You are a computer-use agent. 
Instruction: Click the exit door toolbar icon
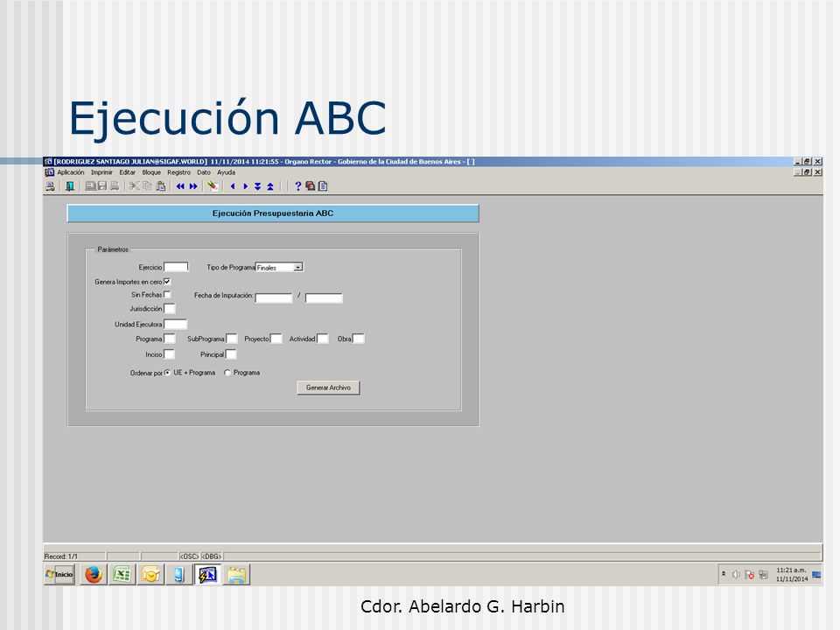point(70,185)
